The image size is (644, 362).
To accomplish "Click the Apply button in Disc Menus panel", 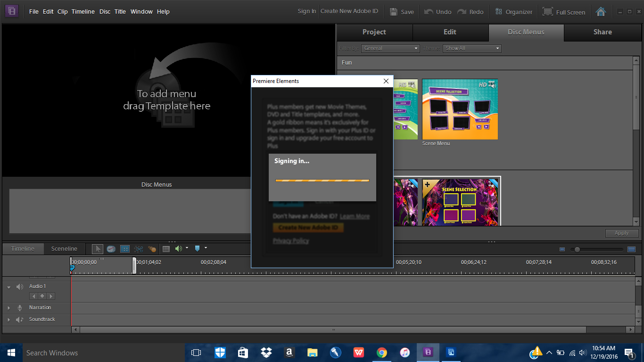I will 621,233.
